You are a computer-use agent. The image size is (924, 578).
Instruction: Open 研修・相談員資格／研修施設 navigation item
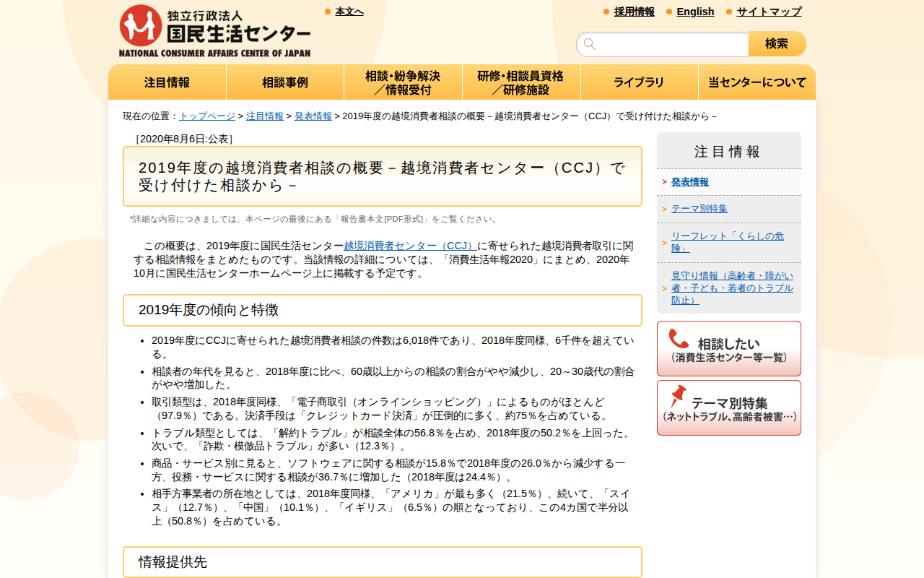point(521,82)
